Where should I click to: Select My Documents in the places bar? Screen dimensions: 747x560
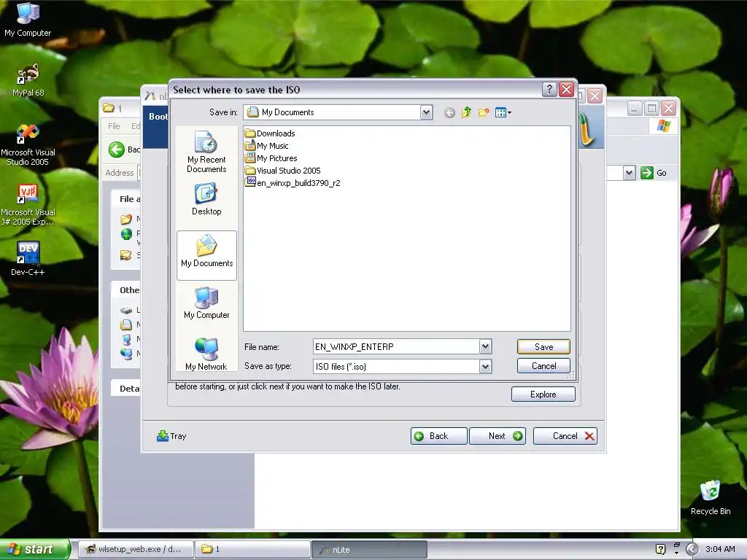coord(206,255)
